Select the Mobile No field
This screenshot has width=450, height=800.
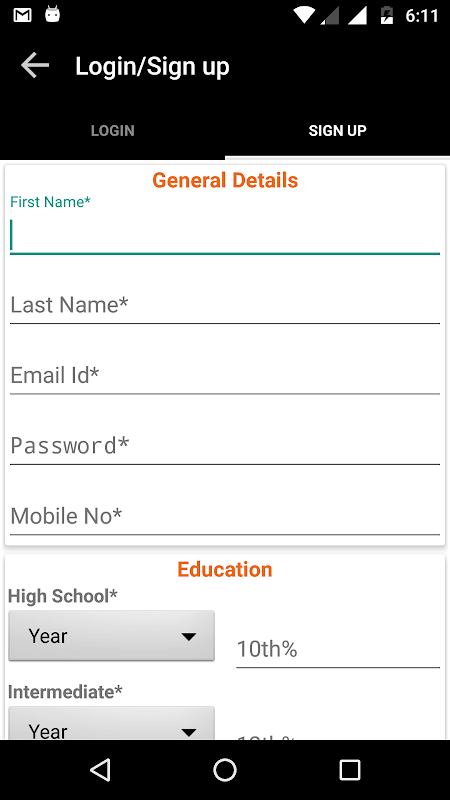pos(225,516)
